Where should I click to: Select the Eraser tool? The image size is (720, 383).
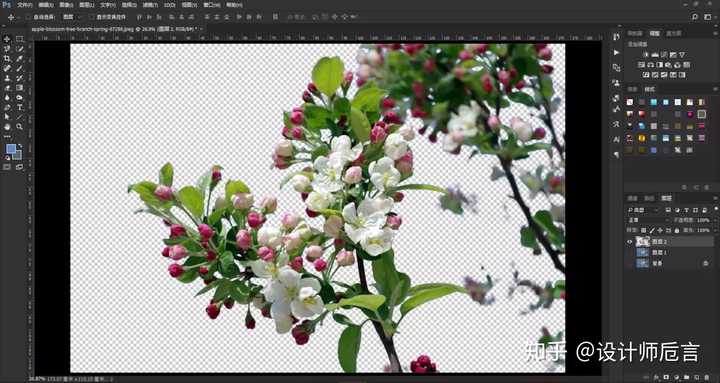pyautogui.click(x=7, y=87)
